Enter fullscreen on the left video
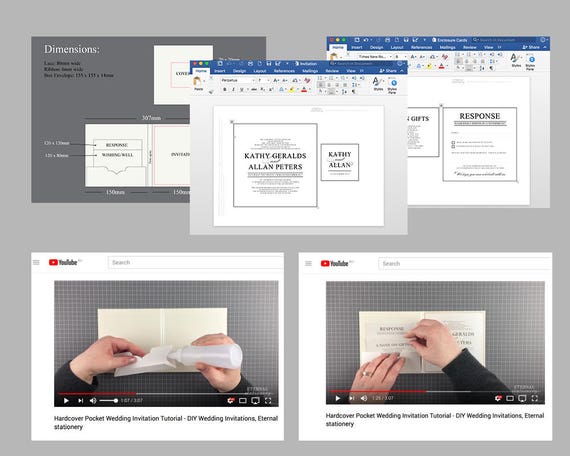This screenshot has width=570, height=456. pyautogui.click(x=268, y=400)
